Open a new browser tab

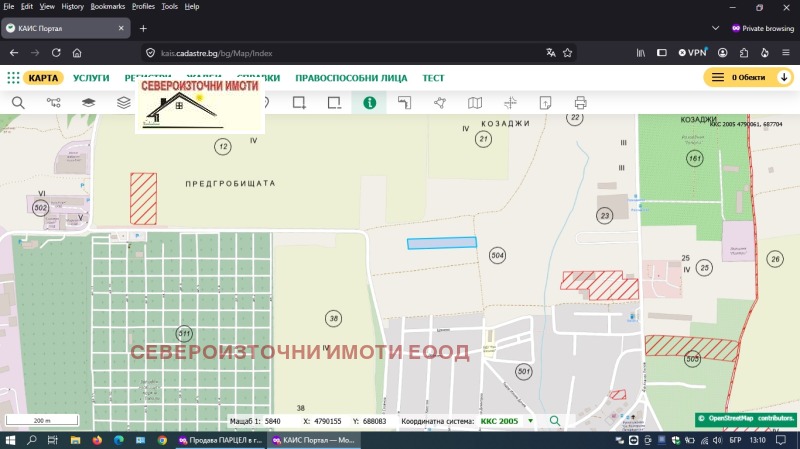[x=143, y=29]
